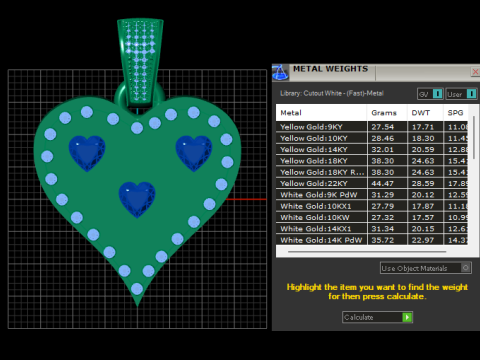Select the White Gold:10KX1 row

tap(372, 206)
